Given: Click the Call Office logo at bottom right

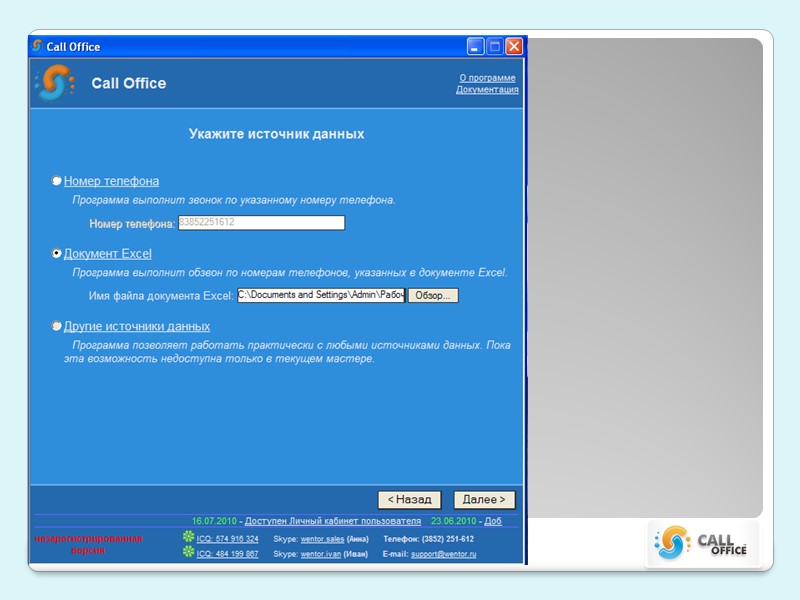Looking at the screenshot, I should coord(702,543).
